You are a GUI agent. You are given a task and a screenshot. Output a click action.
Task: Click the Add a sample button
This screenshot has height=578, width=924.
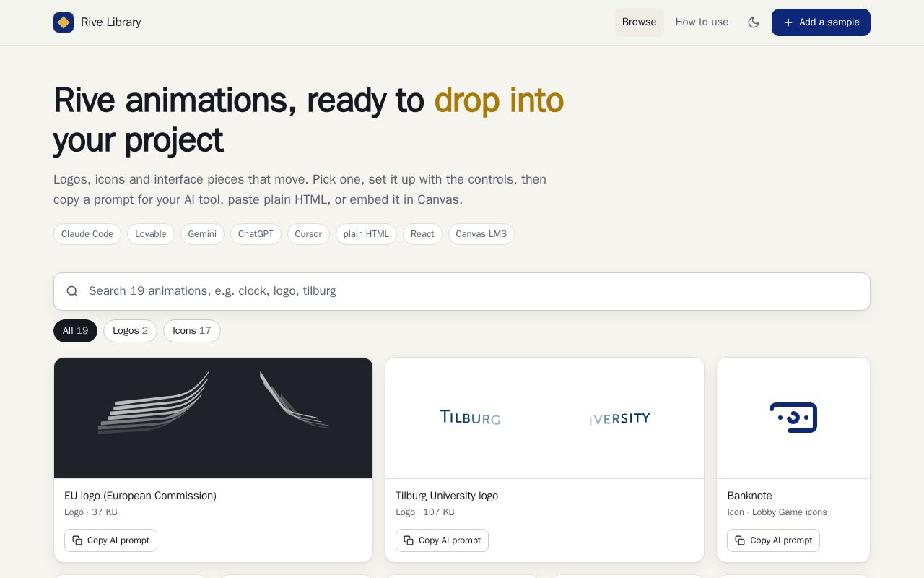pos(821,22)
